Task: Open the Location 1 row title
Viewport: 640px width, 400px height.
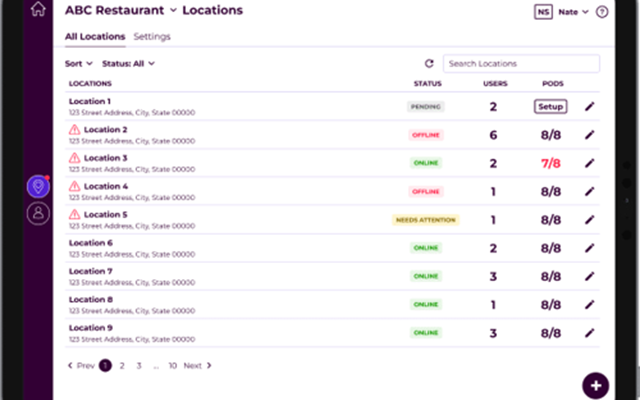Action: 90,101
